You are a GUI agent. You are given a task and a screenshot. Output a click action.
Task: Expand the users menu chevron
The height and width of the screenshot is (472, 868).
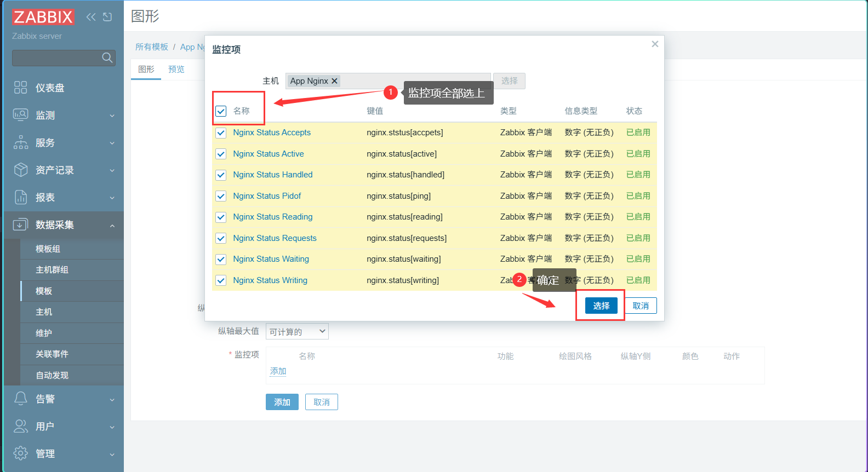[112, 427]
